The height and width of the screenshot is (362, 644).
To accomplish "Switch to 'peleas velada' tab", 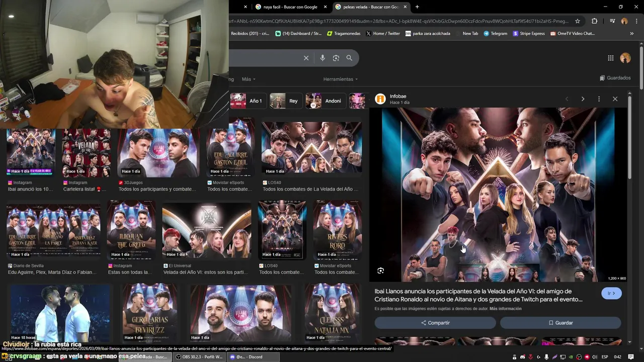I will (370, 7).
